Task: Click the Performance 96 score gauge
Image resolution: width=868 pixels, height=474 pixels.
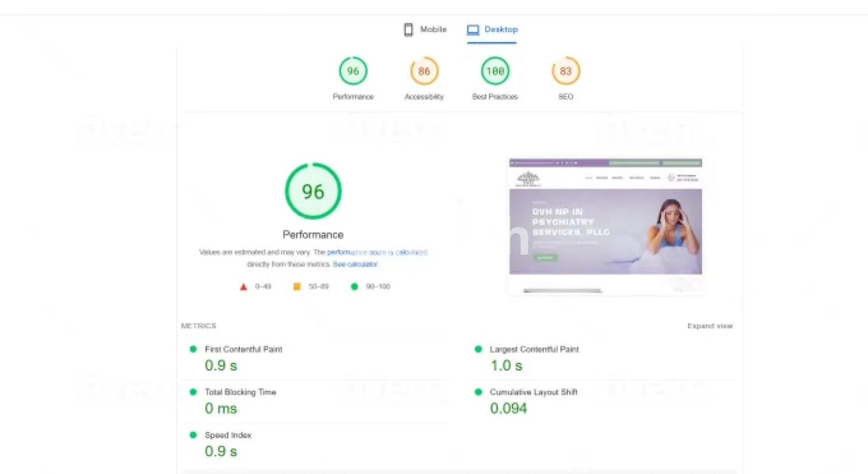Action: pos(353,71)
